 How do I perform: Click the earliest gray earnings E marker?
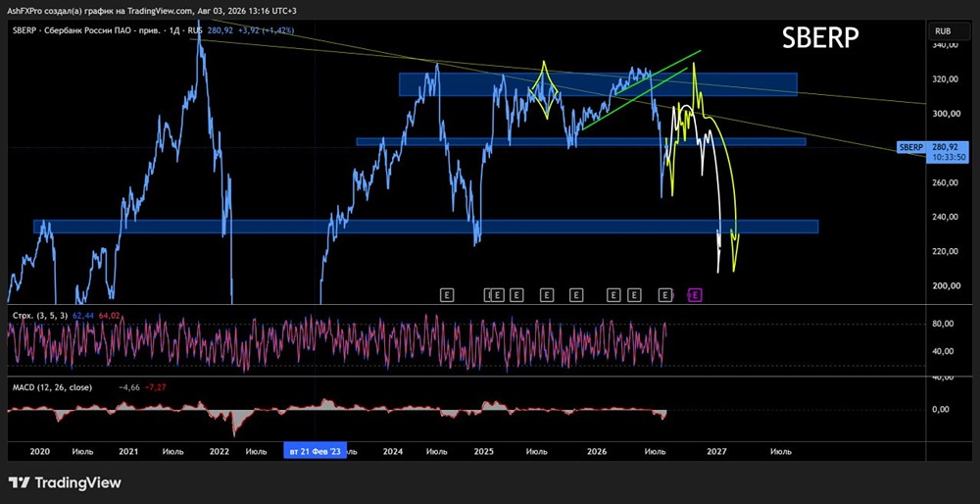point(446,294)
